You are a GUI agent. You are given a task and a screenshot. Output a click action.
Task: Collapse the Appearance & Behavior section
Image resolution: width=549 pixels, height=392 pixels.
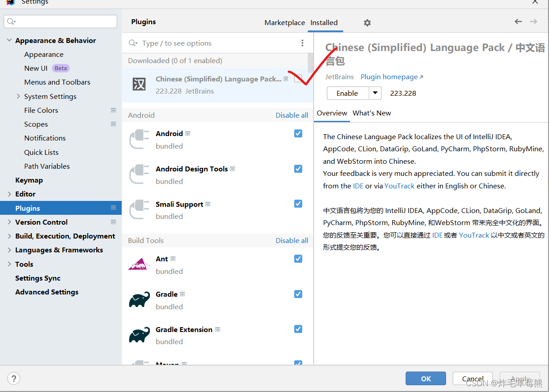tap(9, 40)
